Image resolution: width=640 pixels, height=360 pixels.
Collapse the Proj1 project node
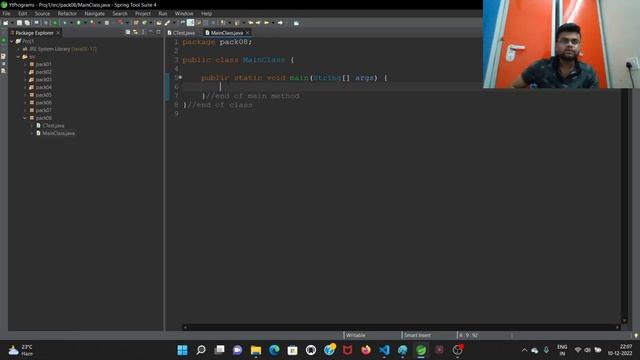click(x=11, y=41)
